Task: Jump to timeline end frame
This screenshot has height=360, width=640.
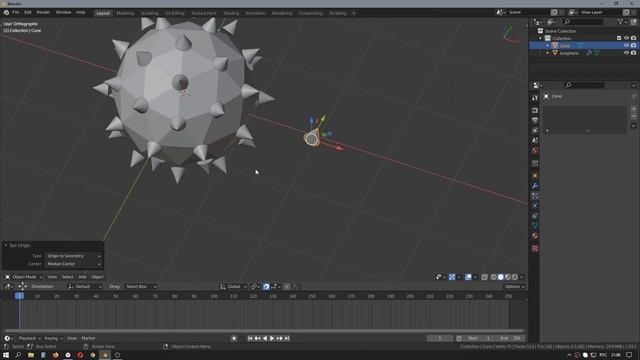Action: 287,338
